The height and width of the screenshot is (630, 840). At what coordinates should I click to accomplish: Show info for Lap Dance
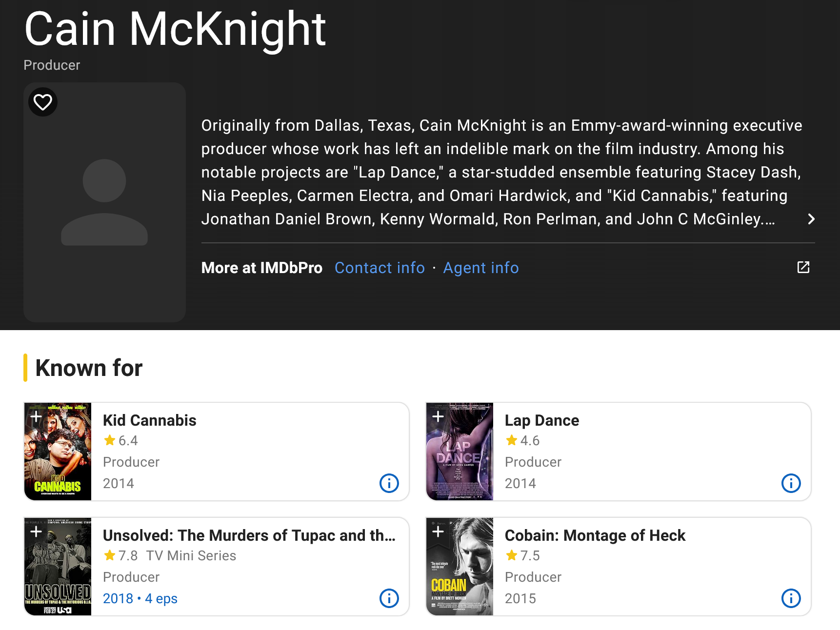[791, 483]
